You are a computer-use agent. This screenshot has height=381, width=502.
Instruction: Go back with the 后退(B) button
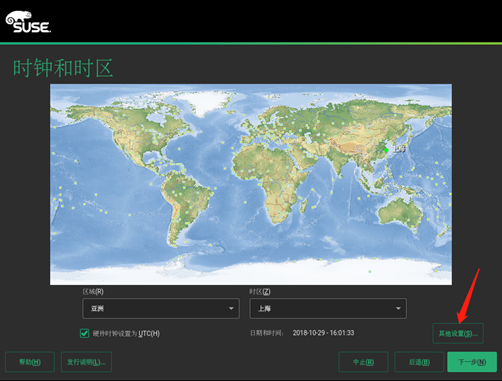click(419, 362)
